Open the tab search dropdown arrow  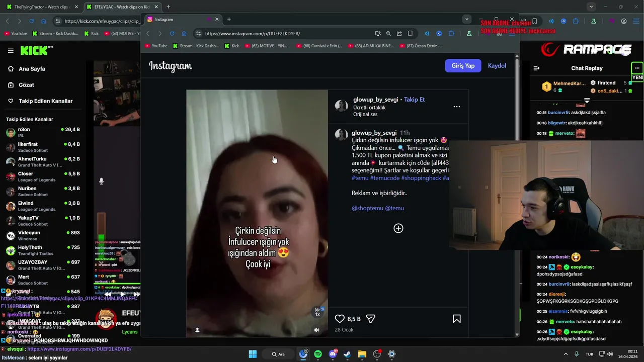coord(466,19)
